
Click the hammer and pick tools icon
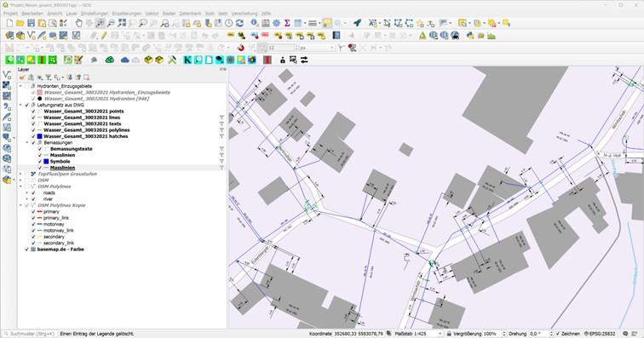pyautogui.click(x=172, y=60)
